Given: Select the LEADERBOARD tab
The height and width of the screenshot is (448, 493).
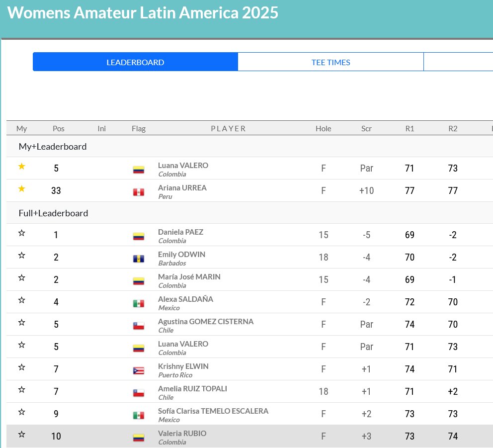Looking at the screenshot, I should coord(135,62).
